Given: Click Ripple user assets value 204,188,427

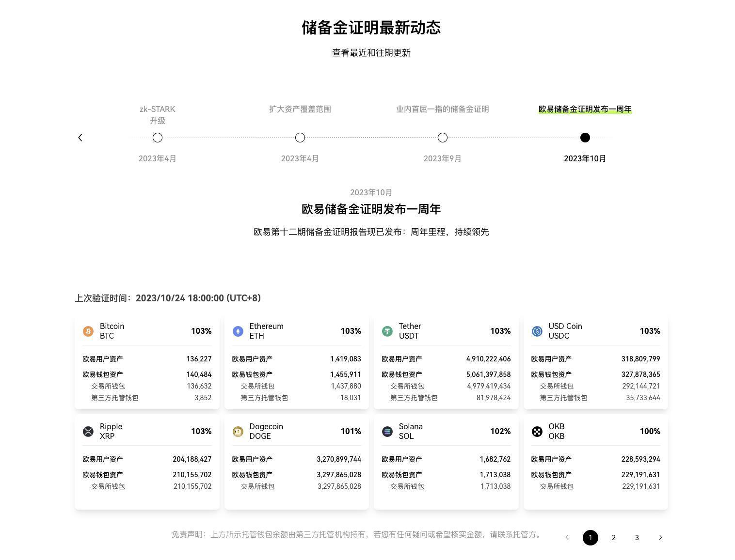Looking at the screenshot, I should coord(192,460).
